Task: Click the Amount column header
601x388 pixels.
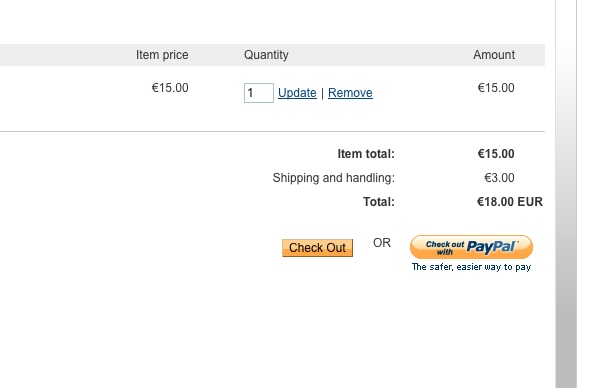Action: (x=494, y=55)
